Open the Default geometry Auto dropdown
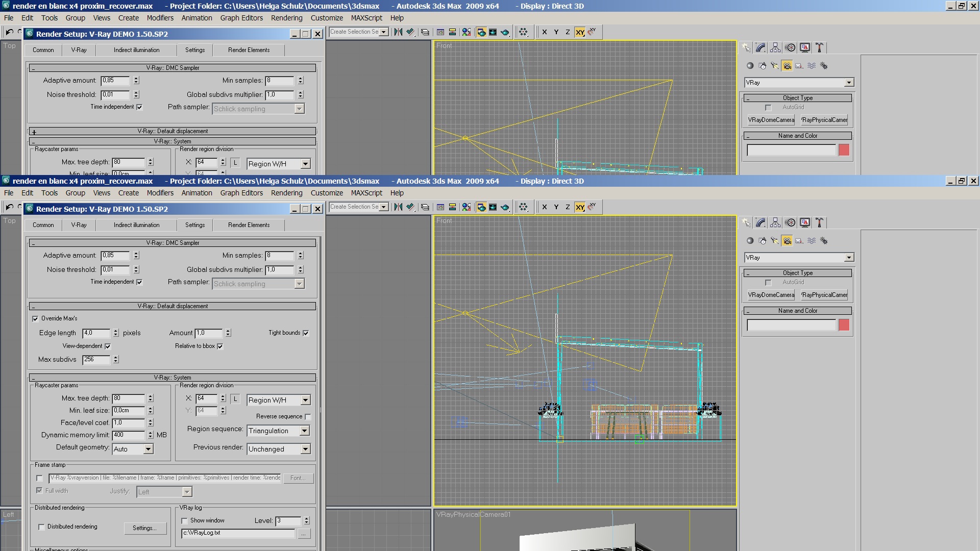The height and width of the screenshot is (551, 980). (x=148, y=449)
